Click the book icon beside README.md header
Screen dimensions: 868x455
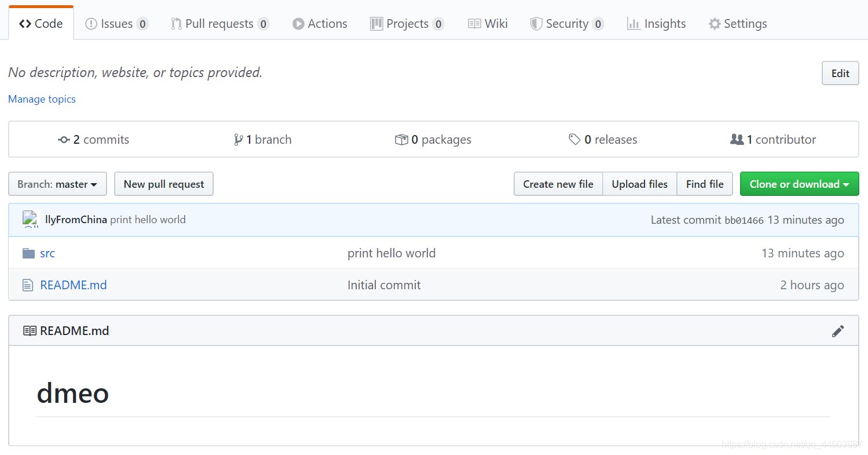coord(30,331)
